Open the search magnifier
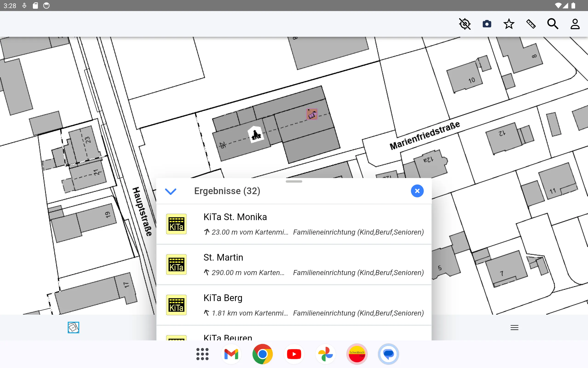Screen dimensions: 588x368 (x=553, y=24)
